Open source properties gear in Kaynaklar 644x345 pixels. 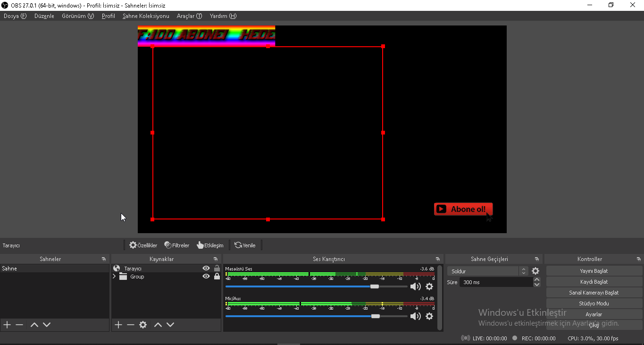143,325
